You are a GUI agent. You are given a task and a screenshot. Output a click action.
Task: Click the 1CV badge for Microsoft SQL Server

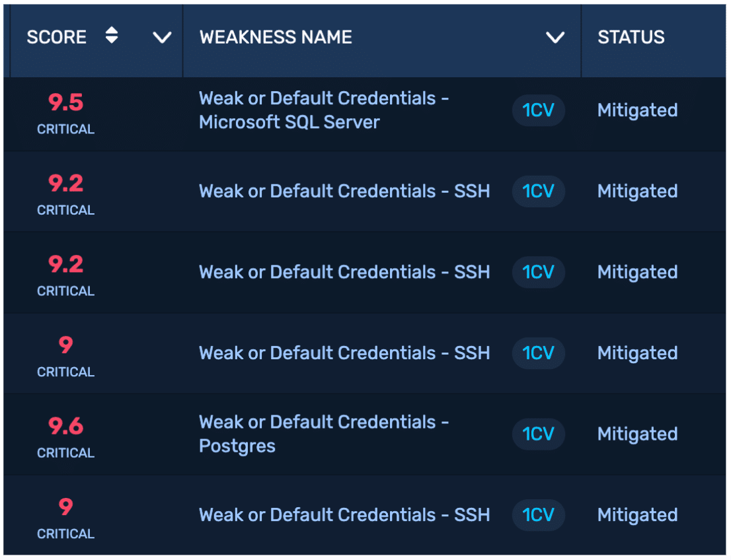click(538, 110)
